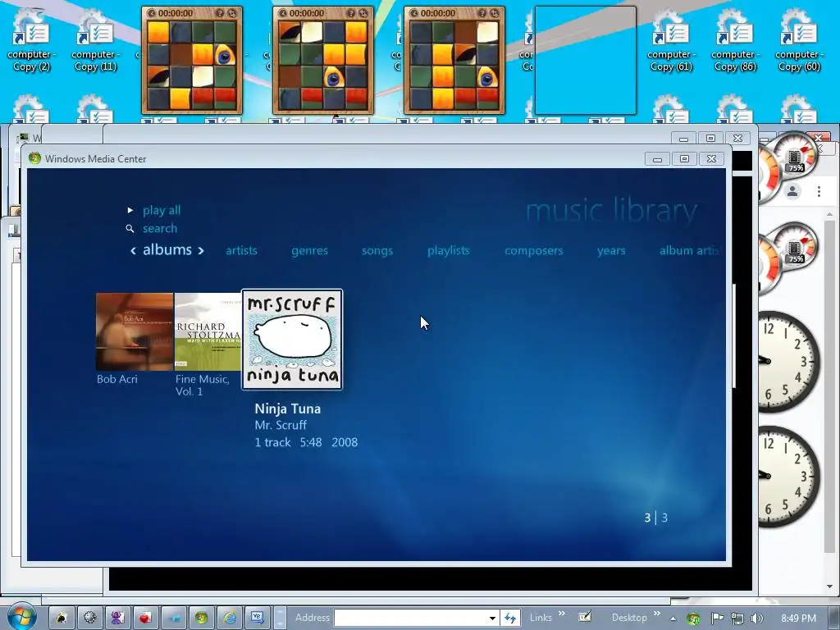Open three-dot menu in the background browser

(819, 190)
